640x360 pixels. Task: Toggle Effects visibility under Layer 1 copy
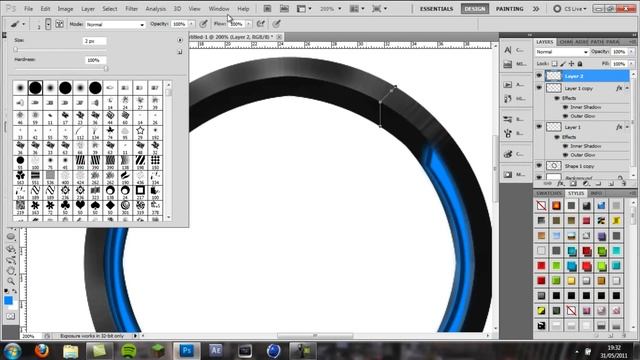click(x=557, y=98)
